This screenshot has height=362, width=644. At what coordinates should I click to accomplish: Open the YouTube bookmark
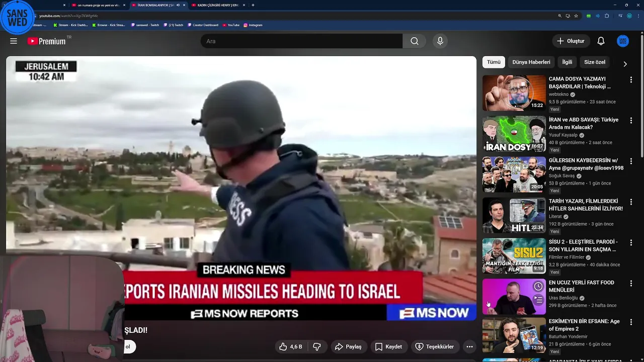tap(231, 25)
